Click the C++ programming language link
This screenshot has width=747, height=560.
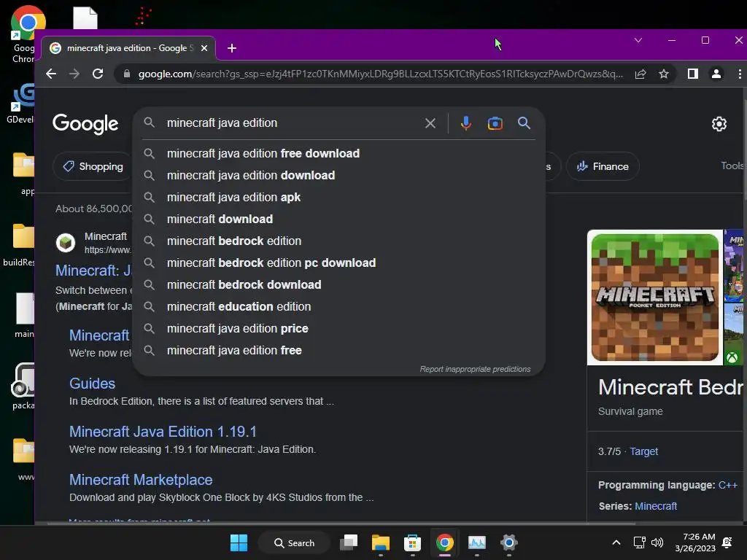coord(727,485)
